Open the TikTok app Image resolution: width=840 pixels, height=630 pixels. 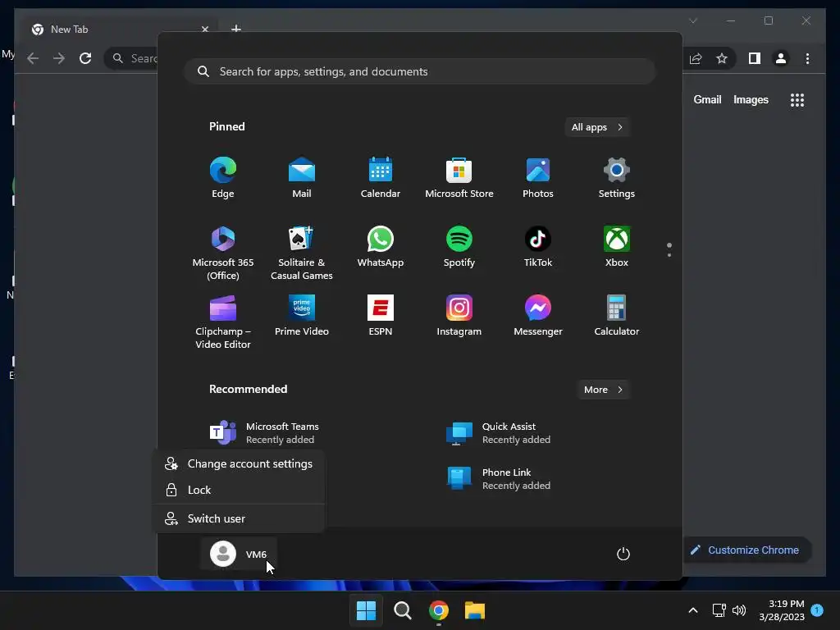(538, 247)
